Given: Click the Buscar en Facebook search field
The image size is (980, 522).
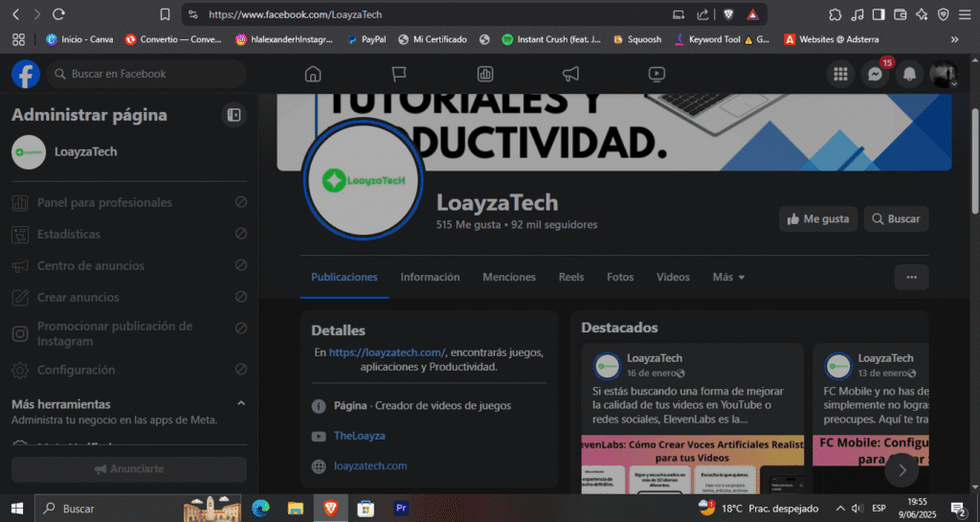Looking at the screenshot, I should click(x=146, y=74).
